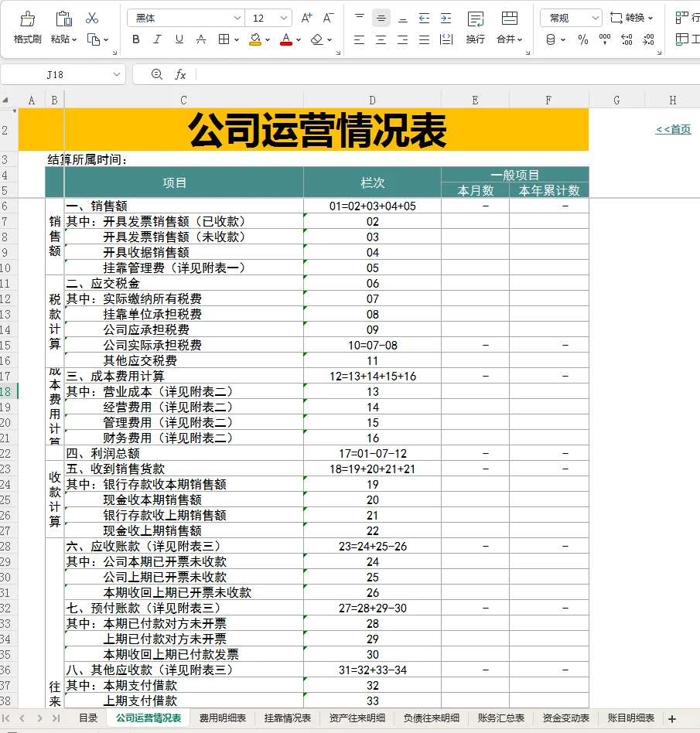Follow the <<首页 home link
The width and height of the screenshot is (700, 733).
pyautogui.click(x=673, y=129)
